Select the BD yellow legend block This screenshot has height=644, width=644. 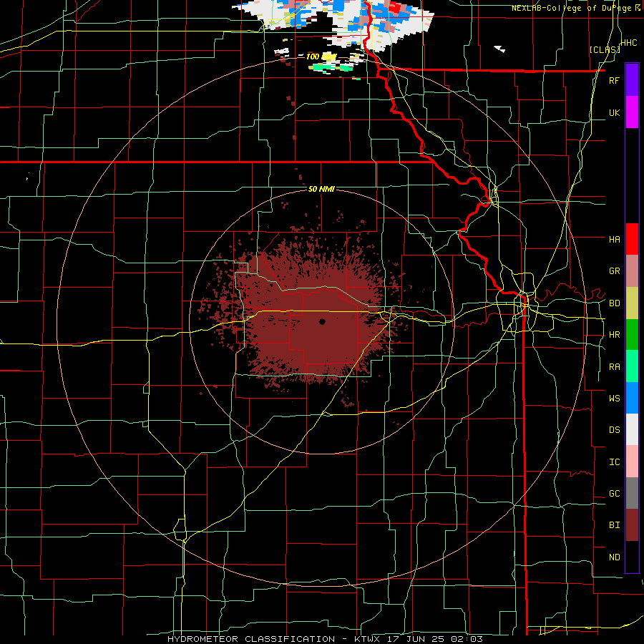click(x=632, y=303)
